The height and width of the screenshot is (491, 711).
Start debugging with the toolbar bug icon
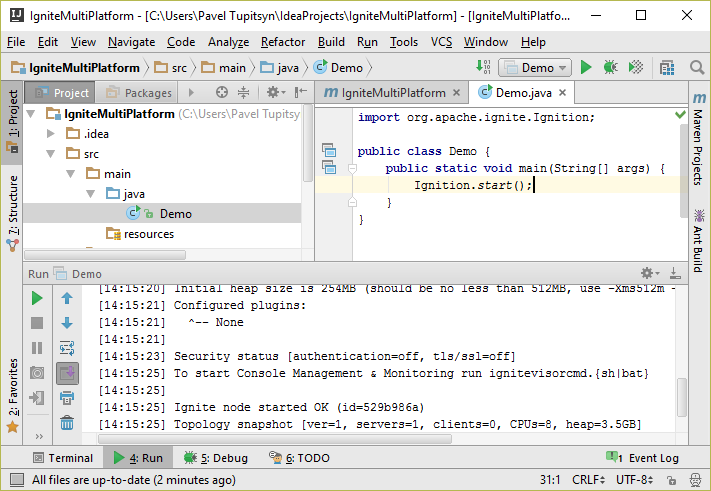point(610,68)
